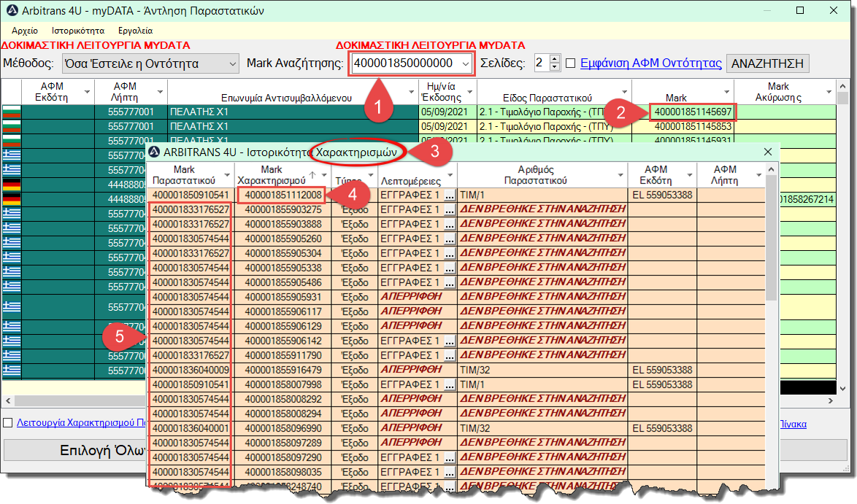Click the main grid horizontal scrollbar right arrow
The width and height of the screenshot is (857, 504).
(x=831, y=401)
